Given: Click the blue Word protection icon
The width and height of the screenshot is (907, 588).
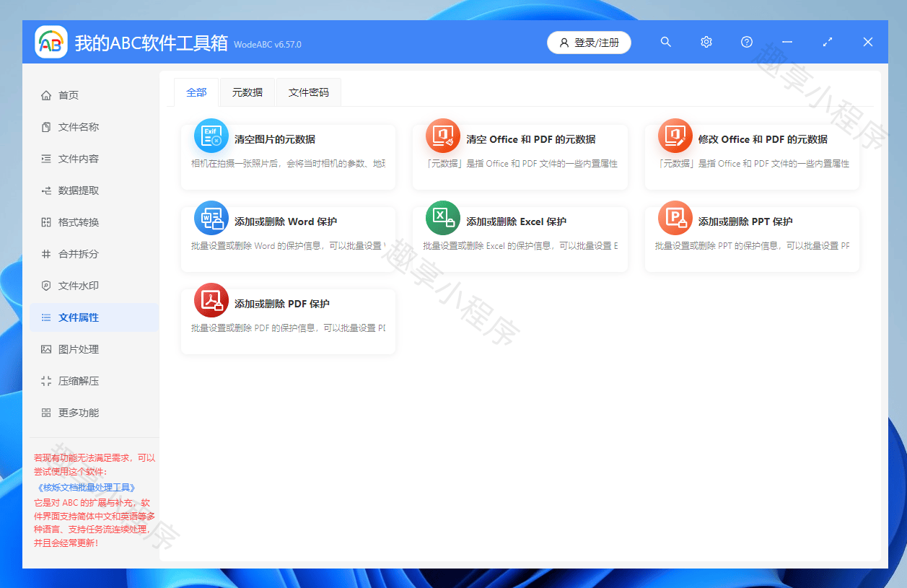Looking at the screenshot, I should point(211,218).
